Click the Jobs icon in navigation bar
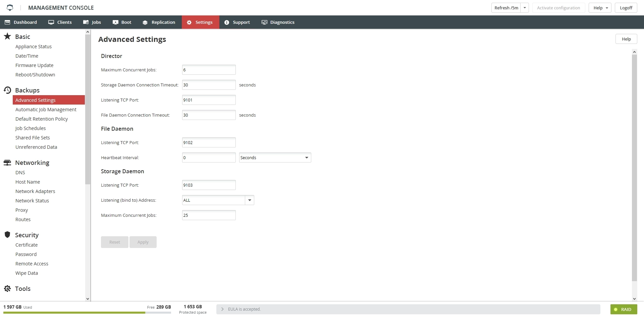This screenshot has height=317, width=644. [x=86, y=22]
